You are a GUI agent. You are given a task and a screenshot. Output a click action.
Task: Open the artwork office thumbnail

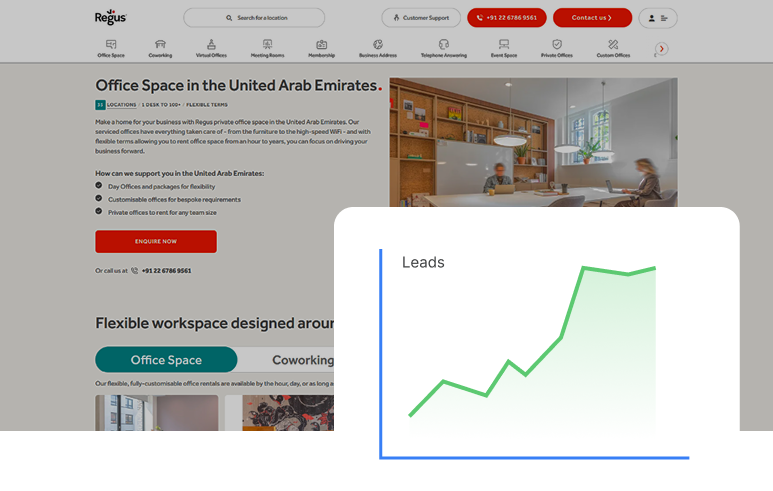pyautogui.click(x=288, y=413)
